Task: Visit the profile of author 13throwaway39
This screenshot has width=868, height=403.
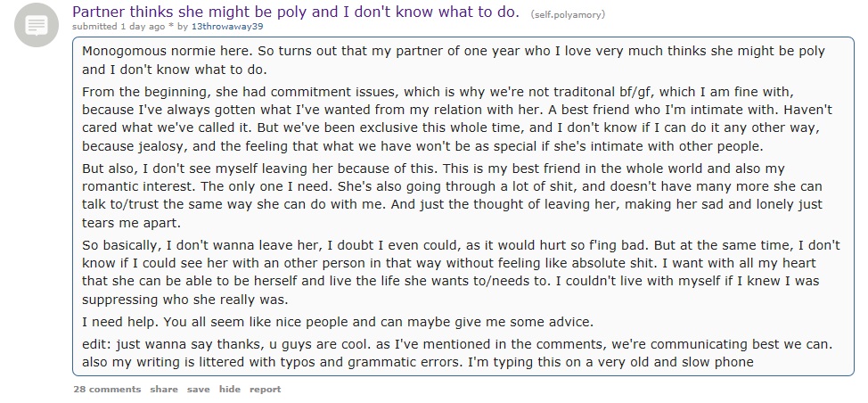Action: coord(227,27)
